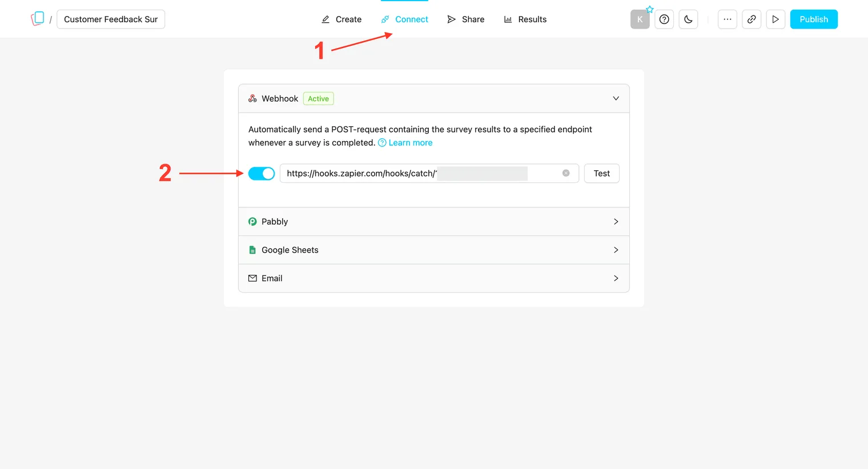Image resolution: width=868 pixels, height=469 pixels.
Task: Open the K user avatar
Action: point(640,19)
